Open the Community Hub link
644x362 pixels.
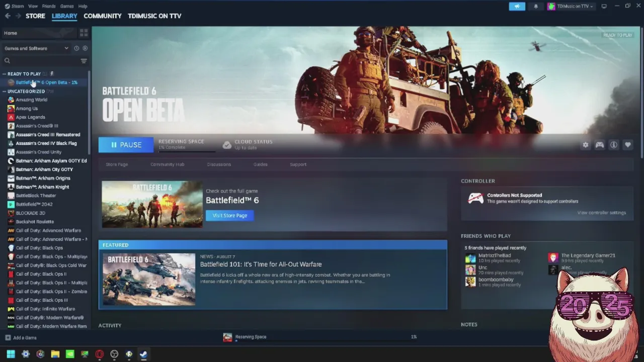(x=168, y=164)
